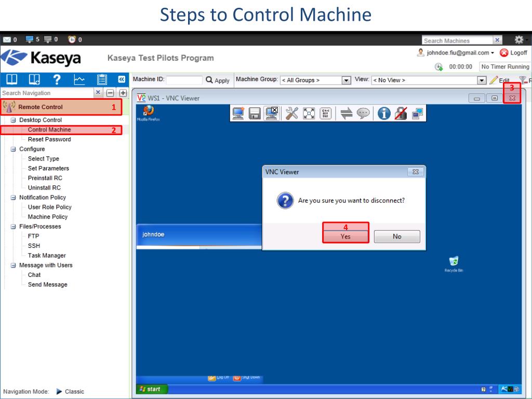Screen dimensions: 532x399
Task: Collapse the Message with Users node
Action: [13, 265]
